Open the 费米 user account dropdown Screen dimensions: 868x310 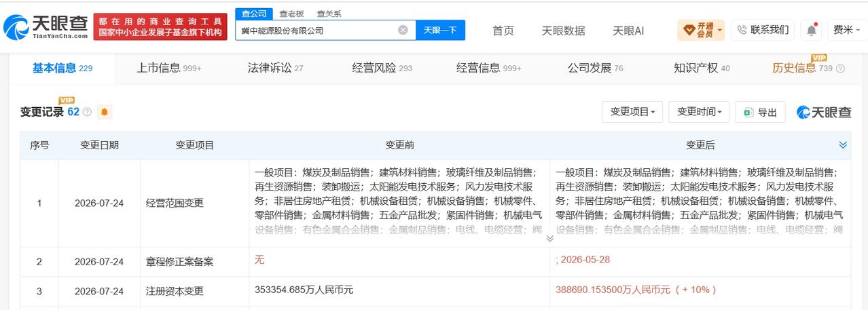pos(847,30)
